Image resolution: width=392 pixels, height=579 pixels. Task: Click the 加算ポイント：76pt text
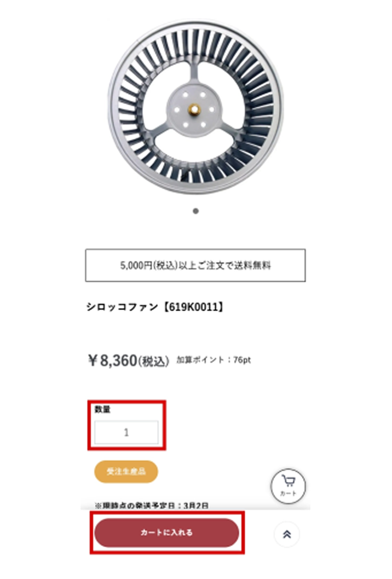214,360
